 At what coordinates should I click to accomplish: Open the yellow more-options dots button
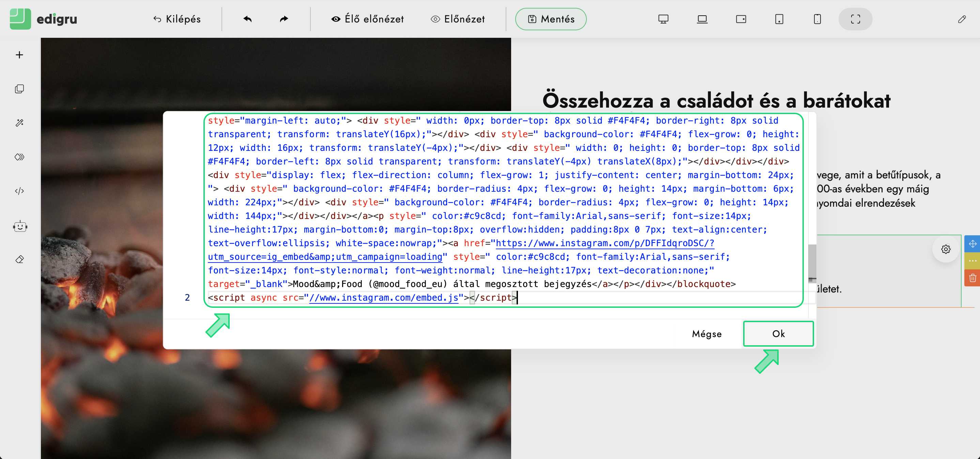pyautogui.click(x=973, y=261)
